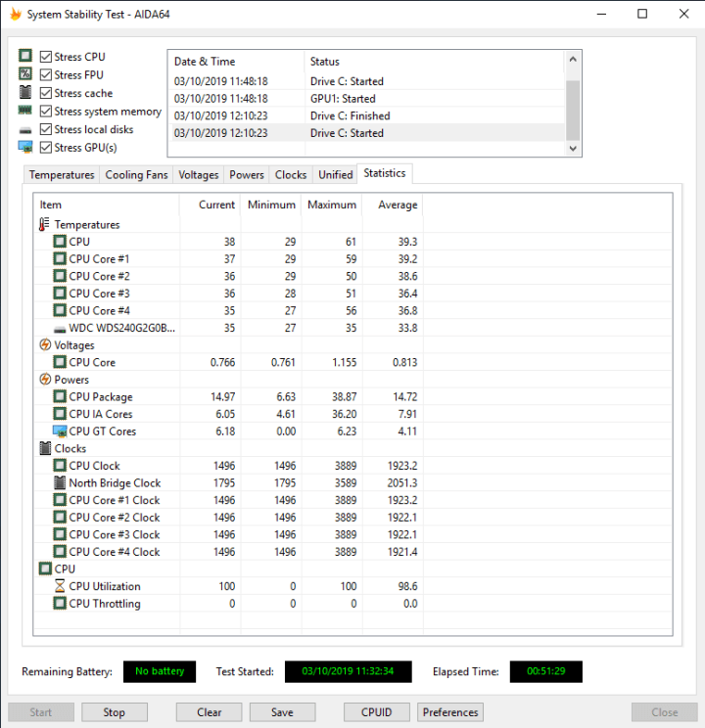The image size is (705, 728).
Task: Click the Test Started 03/10/2019 11:32:34 display
Action: pyautogui.click(x=348, y=671)
